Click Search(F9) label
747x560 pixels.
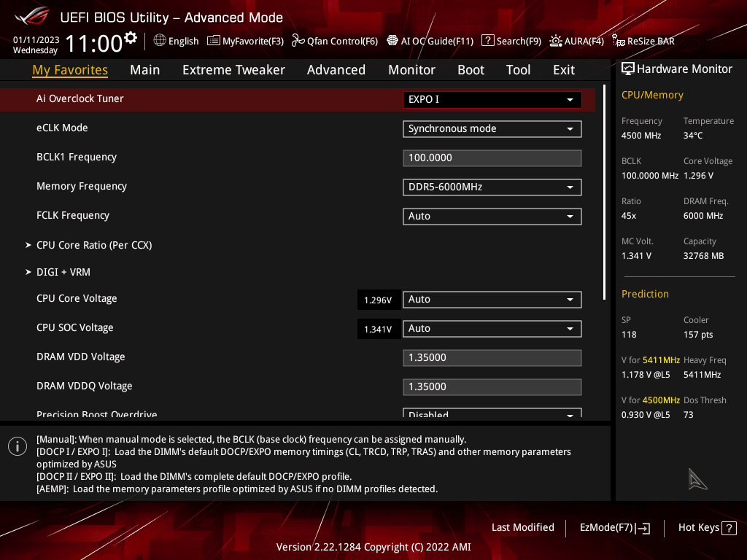(519, 41)
